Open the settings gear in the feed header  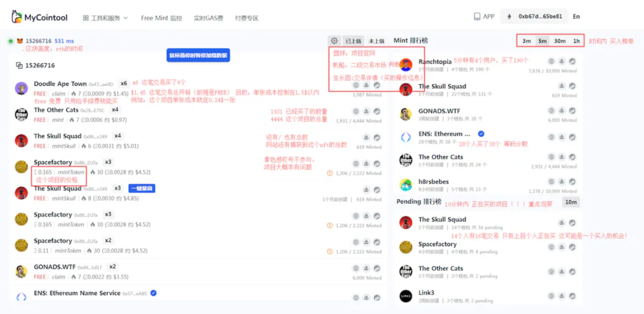point(334,41)
